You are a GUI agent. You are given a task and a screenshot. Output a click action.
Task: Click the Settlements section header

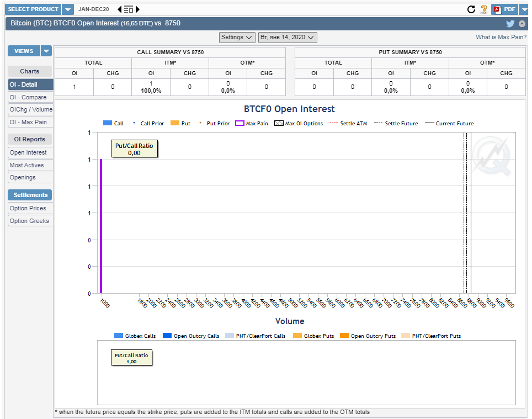tap(30, 195)
